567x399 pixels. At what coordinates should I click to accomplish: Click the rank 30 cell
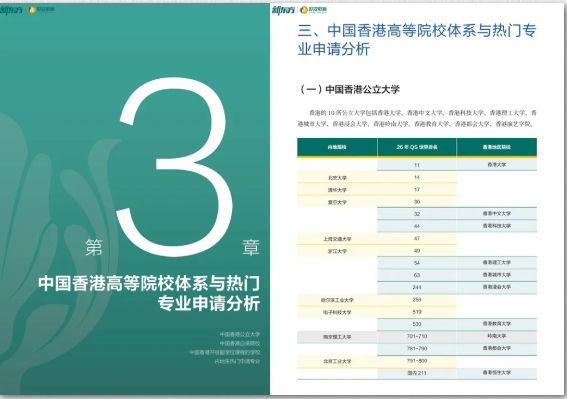coord(417,202)
